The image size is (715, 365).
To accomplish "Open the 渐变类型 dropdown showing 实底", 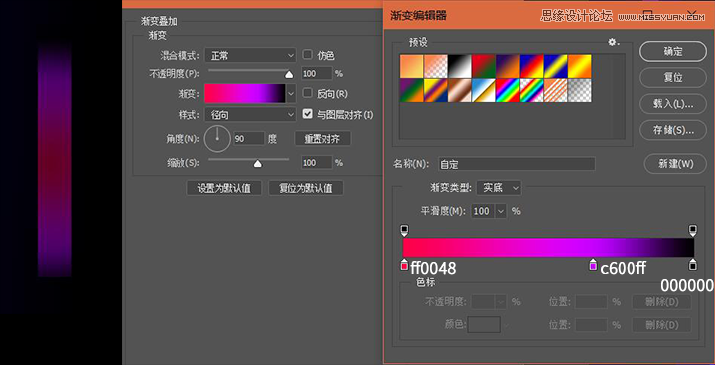I will pos(499,188).
